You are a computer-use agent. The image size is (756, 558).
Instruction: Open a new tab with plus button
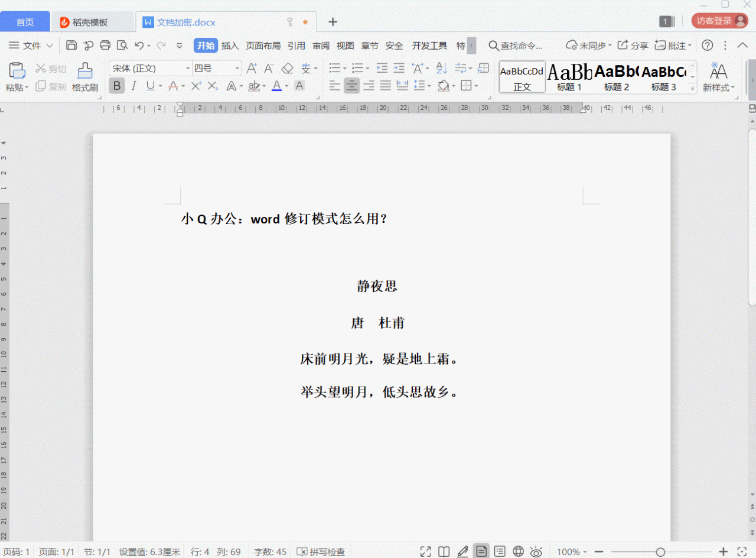[x=333, y=22]
